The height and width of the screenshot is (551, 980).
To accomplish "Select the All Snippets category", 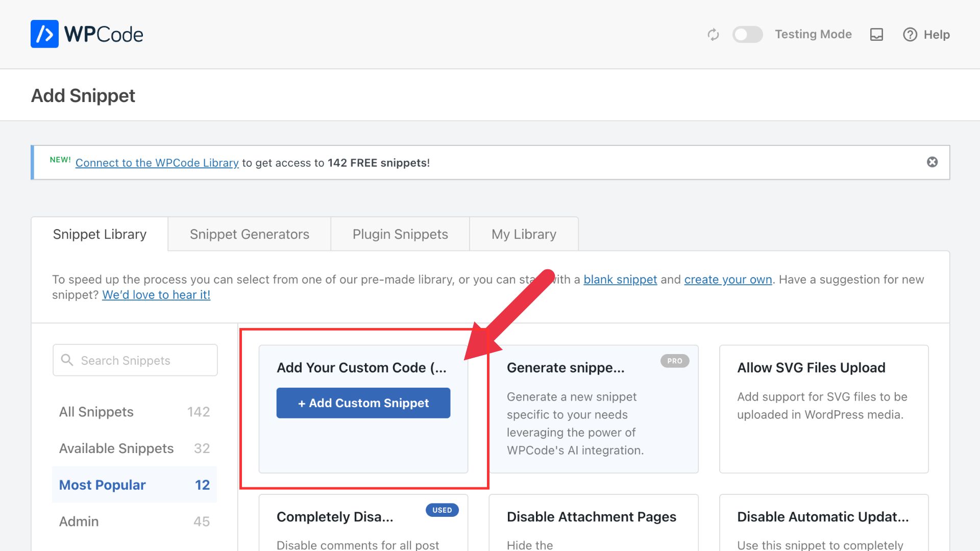I will (134, 412).
